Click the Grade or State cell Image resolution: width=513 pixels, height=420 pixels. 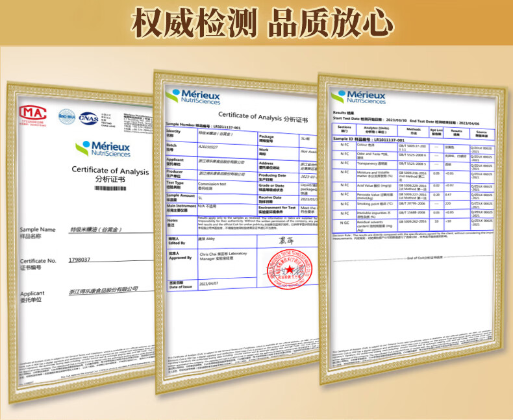(x=278, y=188)
